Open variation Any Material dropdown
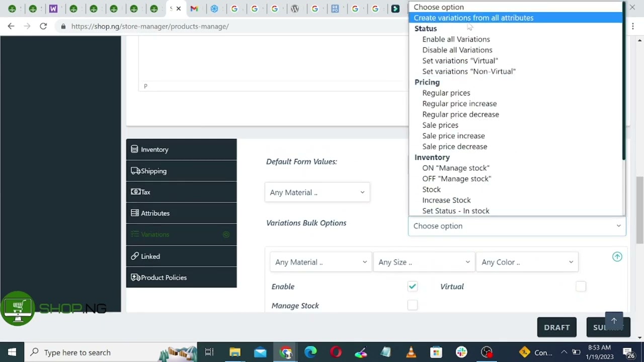This screenshot has height=362, width=644. click(321, 262)
